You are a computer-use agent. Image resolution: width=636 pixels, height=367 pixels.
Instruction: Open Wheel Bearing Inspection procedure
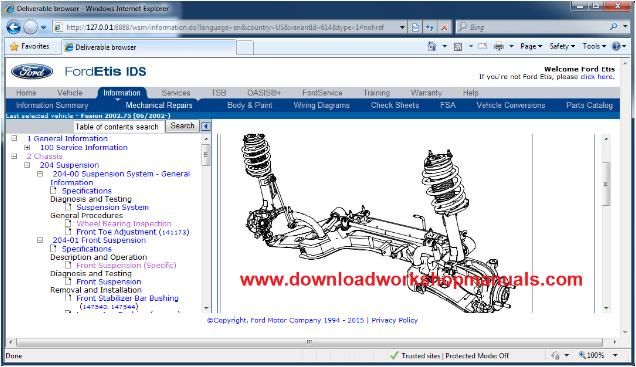tap(124, 223)
